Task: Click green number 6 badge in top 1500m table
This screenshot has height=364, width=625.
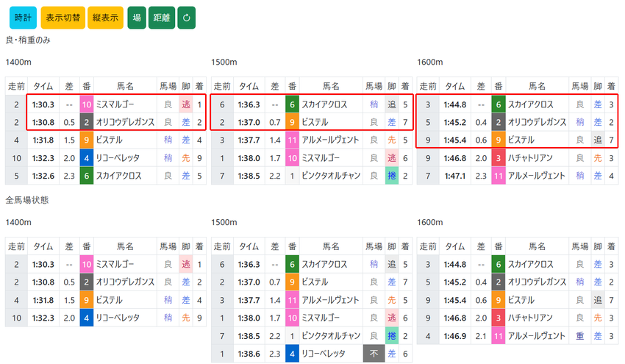Action: click(292, 104)
